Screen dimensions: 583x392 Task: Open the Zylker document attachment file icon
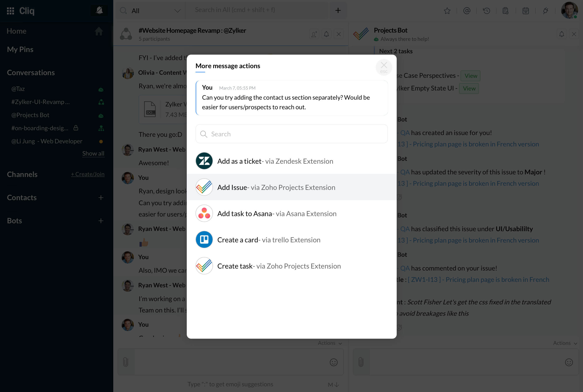[150, 109]
